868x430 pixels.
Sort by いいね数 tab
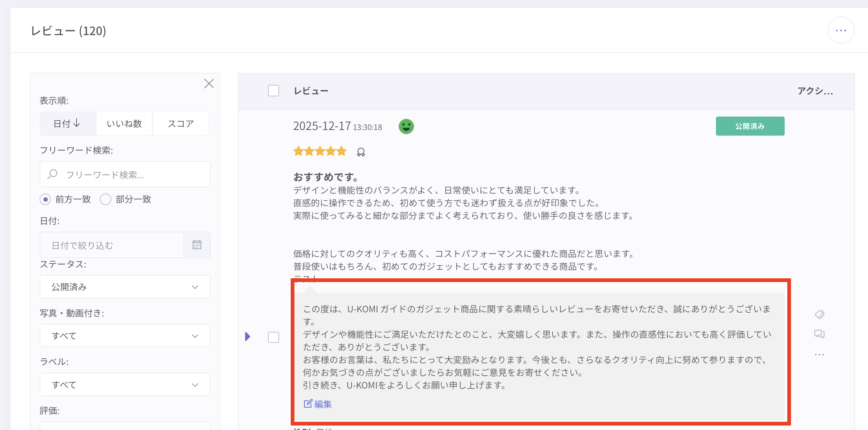124,124
